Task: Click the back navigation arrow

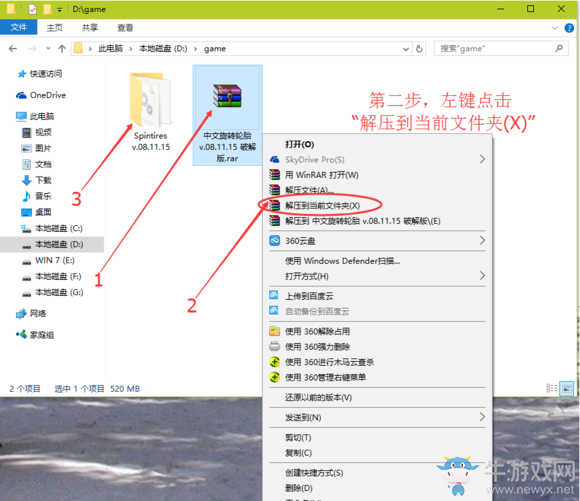Action: (x=13, y=48)
